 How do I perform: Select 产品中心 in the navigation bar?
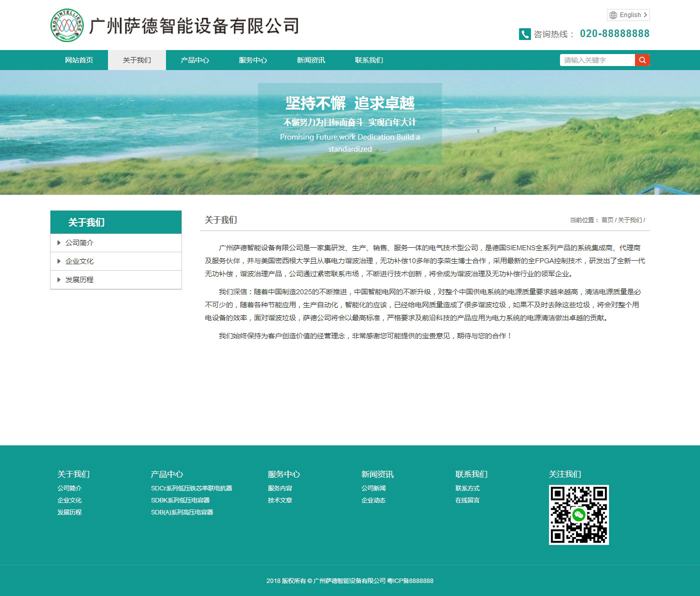click(x=195, y=60)
